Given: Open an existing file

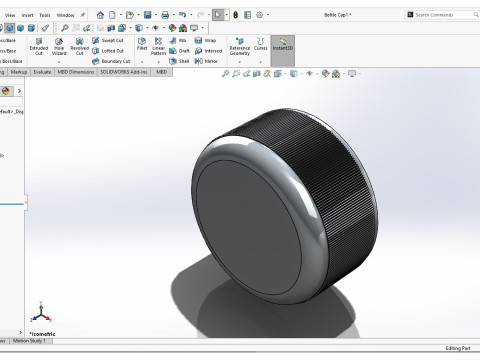Looking at the screenshot, I should (130, 15).
